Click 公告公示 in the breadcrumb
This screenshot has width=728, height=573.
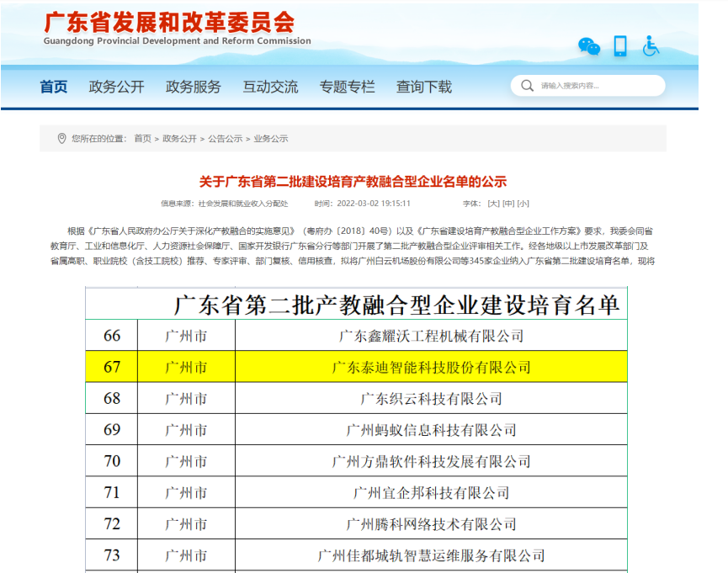[226, 139]
